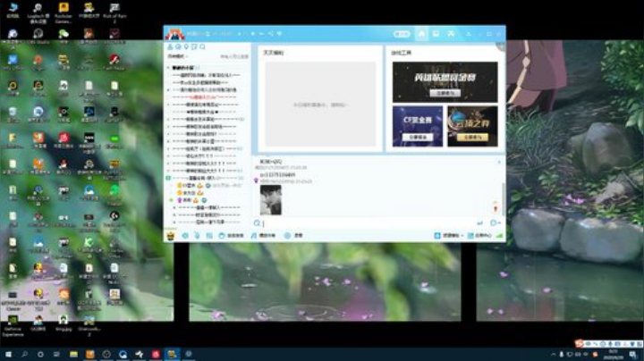
Task: Open the person icon above channel list
Action: (170, 46)
